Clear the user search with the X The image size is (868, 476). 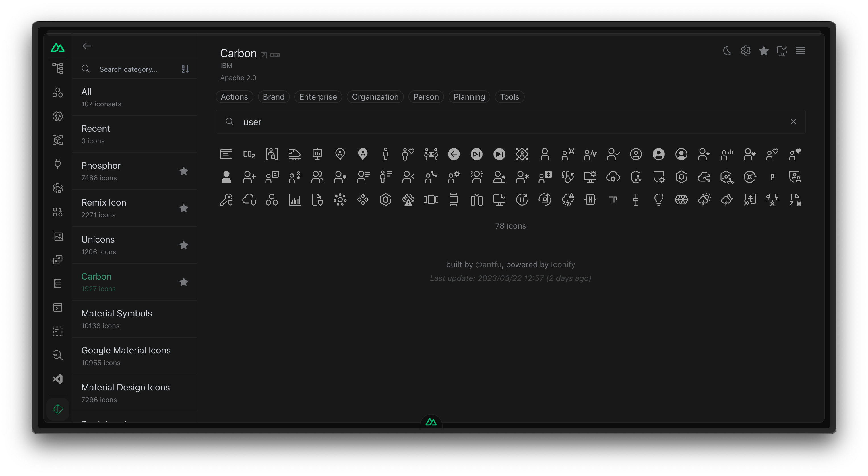793,122
